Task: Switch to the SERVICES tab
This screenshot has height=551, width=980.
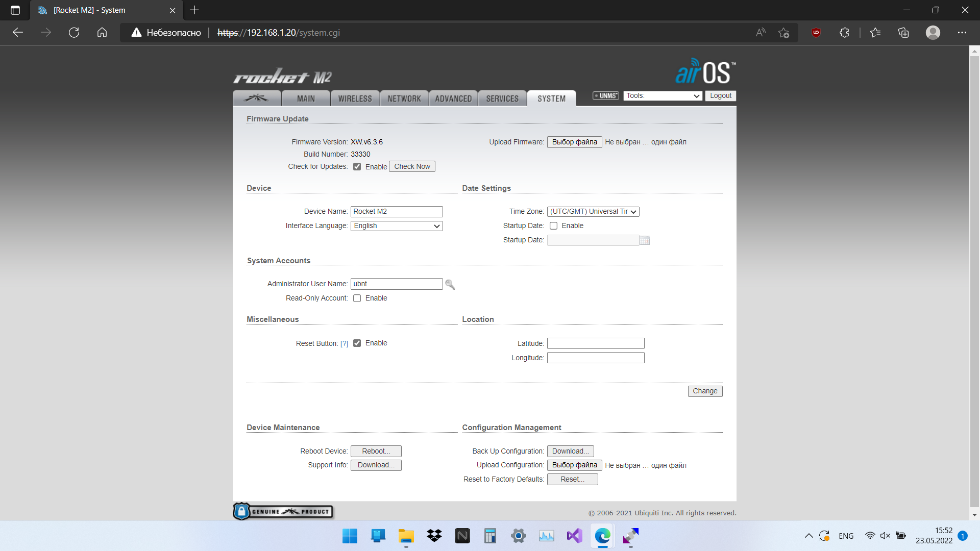Action: 502,98
